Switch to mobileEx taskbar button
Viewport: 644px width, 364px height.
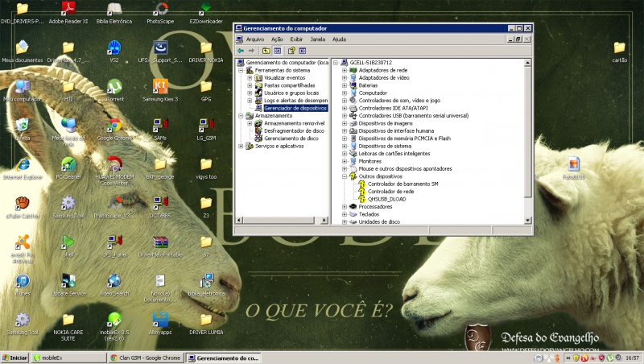pos(68,358)
